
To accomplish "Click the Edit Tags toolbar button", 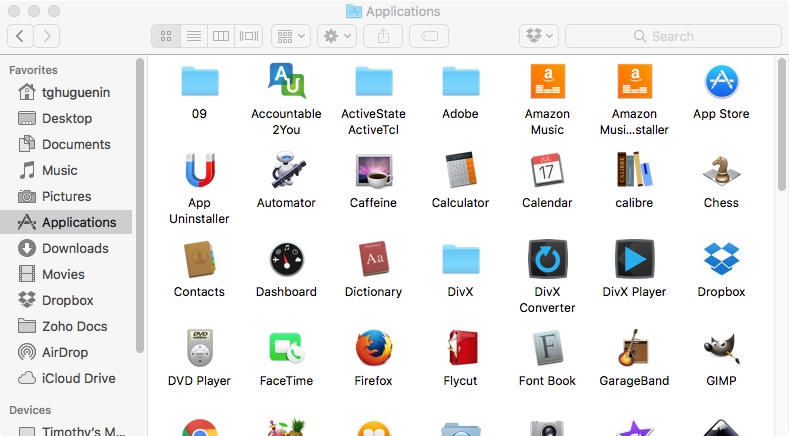I will pyautogui.click(x=429, y=36).
